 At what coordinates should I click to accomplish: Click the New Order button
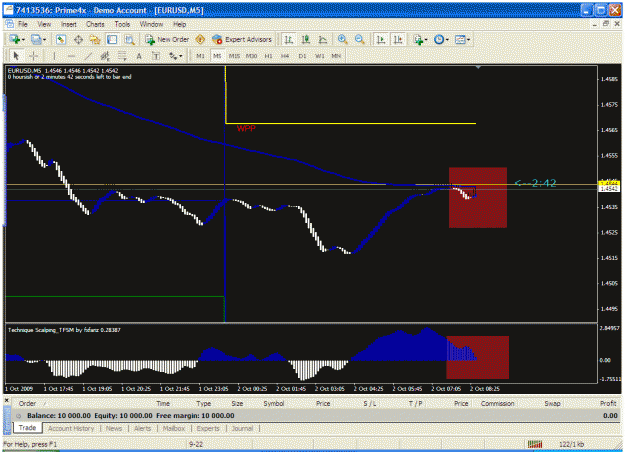coord(167,39)
